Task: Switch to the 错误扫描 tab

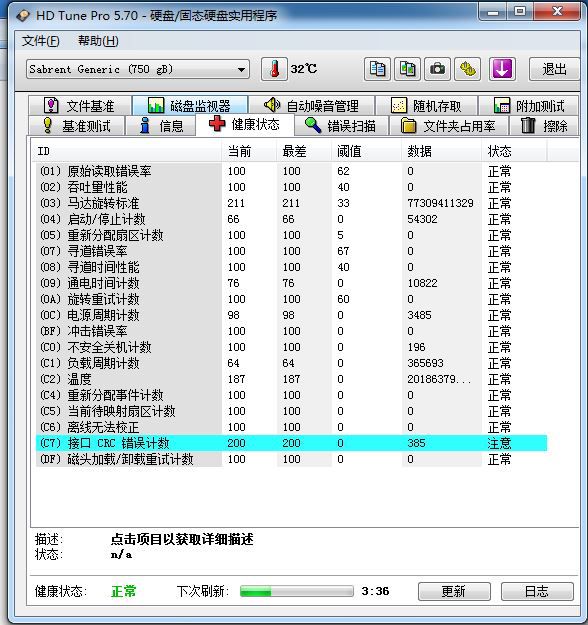Action: click(341, 126)
